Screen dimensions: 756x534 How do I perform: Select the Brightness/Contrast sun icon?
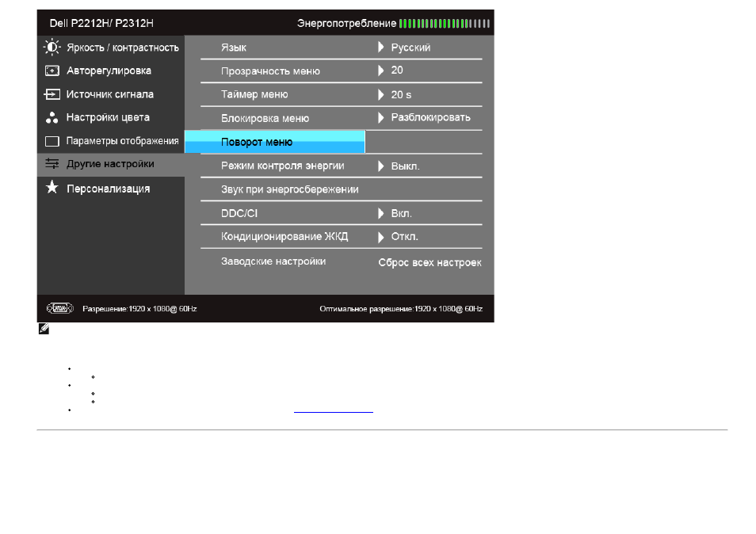coord(52,48)
